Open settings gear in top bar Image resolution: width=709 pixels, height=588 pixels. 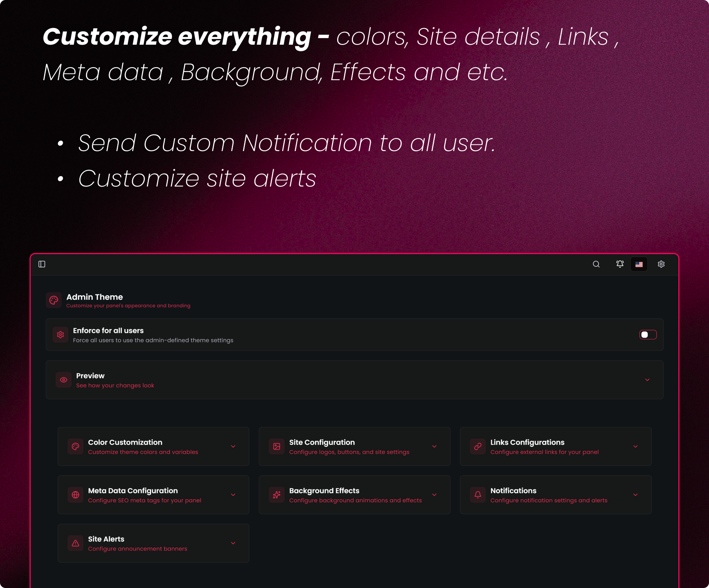coord(661,264)
